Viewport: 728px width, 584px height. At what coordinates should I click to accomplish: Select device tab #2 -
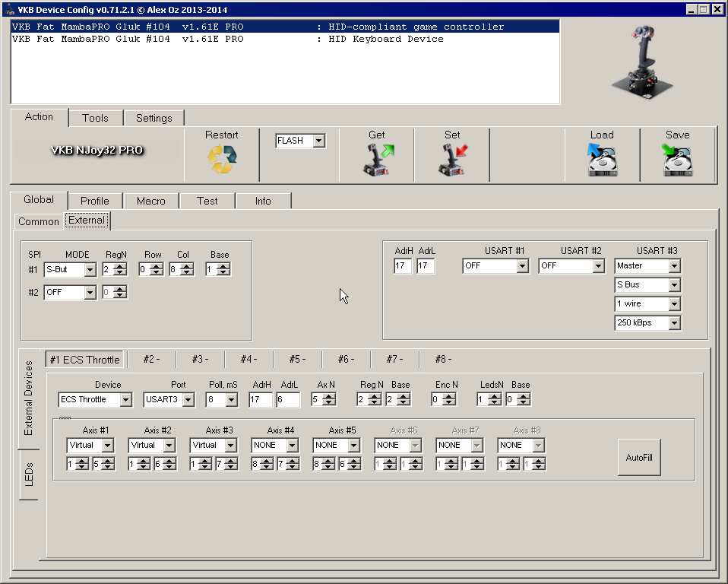151,359
